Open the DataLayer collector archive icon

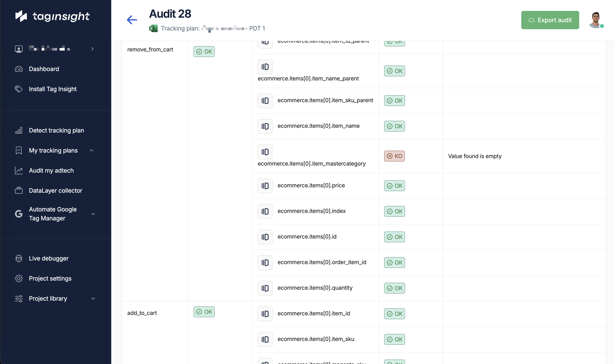point(19,190)
